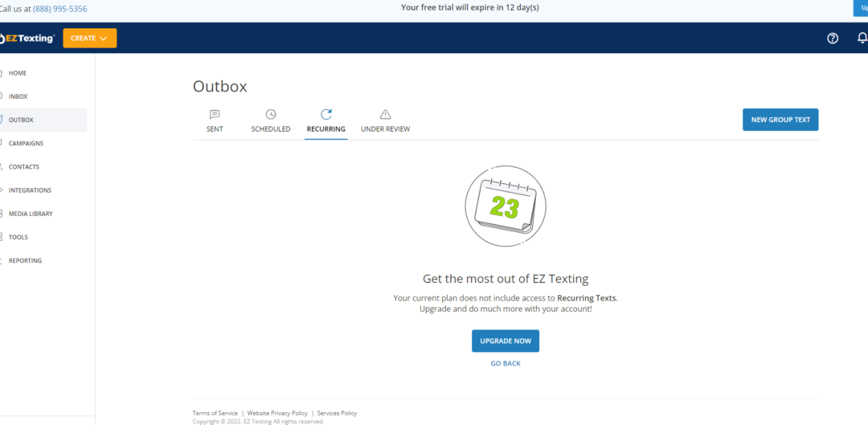Click the EZ Texting logo
The height and width of the screenshot is (425, 868).
coord(29,39)
